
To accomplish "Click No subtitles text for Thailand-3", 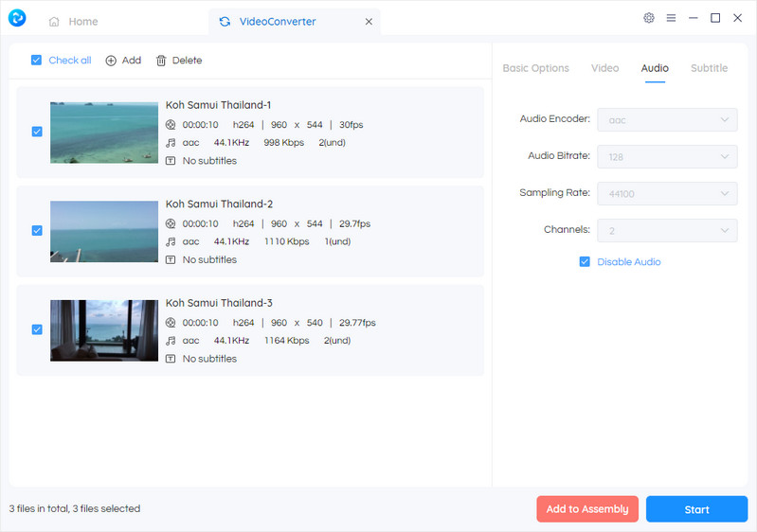I will coord(209,359).
